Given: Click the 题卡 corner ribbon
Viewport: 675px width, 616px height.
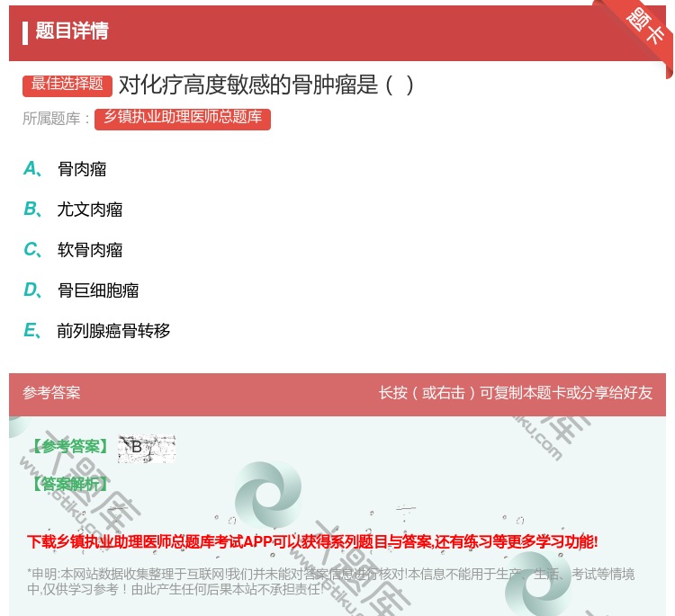Looking at the screenshot, I should coord(644,26).
